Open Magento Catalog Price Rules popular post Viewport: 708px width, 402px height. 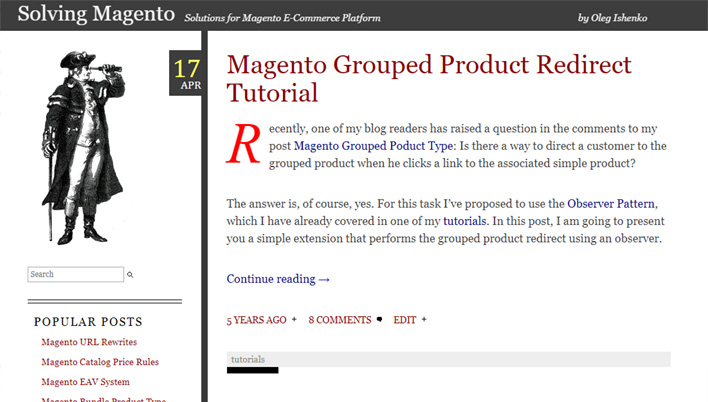click(100, 362)
